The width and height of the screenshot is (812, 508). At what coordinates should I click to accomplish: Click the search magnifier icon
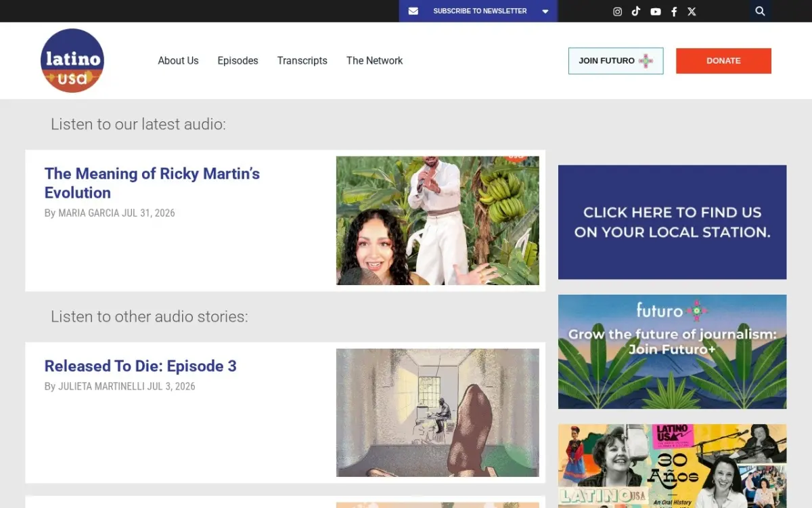tap(760, 11)
